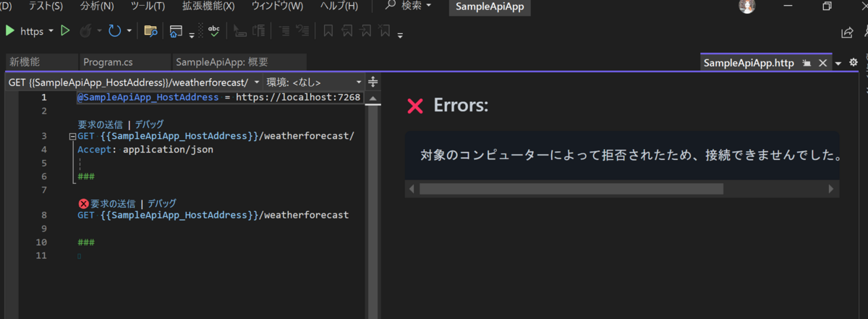The image size is (868, 319).
Task: Click the editor split window icon
Action: pos(373,82)
